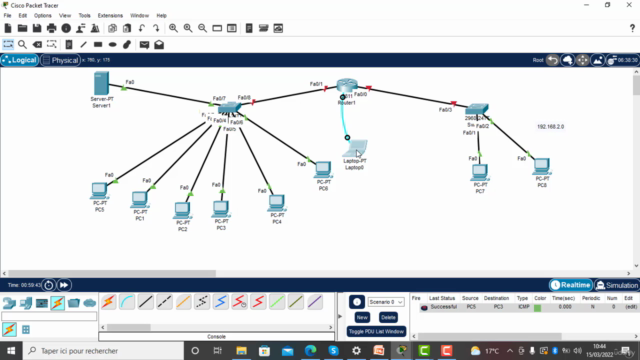
Task: Switch to Simulation mode
Action: click(x=617, y=285)
